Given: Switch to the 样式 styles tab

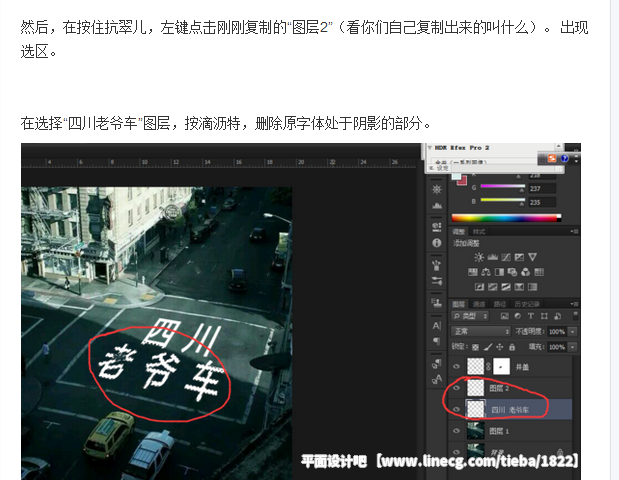Looking at the screenshot, I should (478, 231).
